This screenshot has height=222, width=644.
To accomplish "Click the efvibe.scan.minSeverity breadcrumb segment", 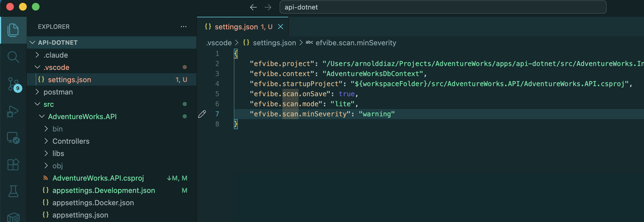I will tap(356, 43).
